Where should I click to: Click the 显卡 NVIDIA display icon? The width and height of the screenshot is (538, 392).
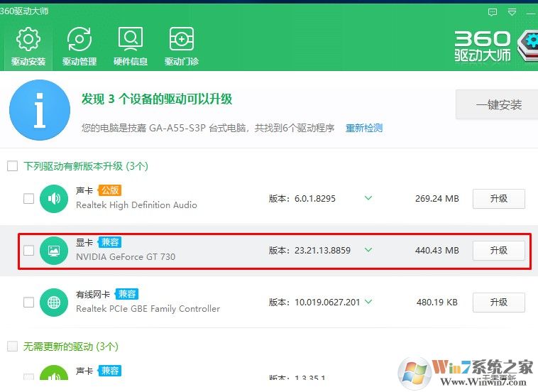coord(54,251)
